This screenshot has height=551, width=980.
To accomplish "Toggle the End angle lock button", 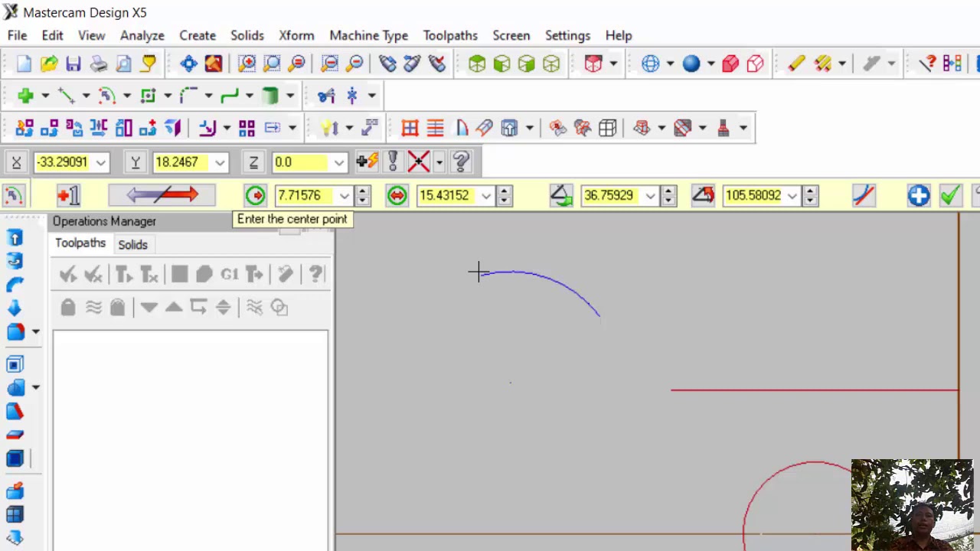I will coord(703,195).
